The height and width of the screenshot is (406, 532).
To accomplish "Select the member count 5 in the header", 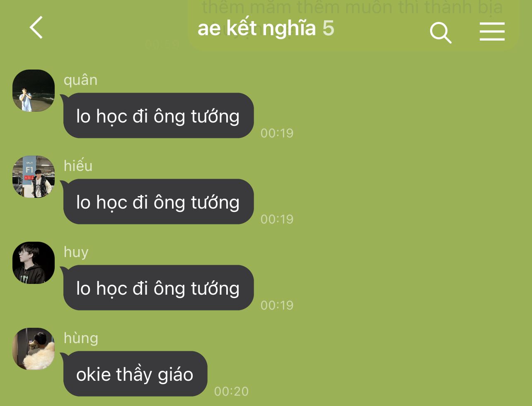I will tap(328, 28).
